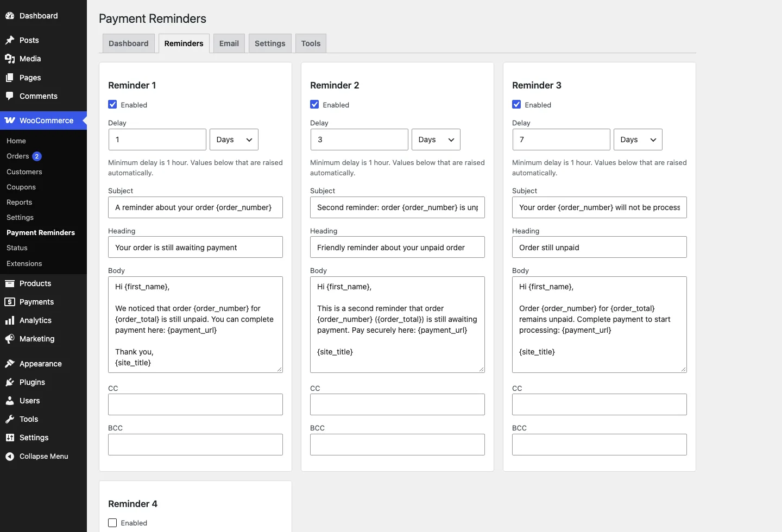Click the Reminder 3 Subject input

pyautogui.click(x=600, y=207)
